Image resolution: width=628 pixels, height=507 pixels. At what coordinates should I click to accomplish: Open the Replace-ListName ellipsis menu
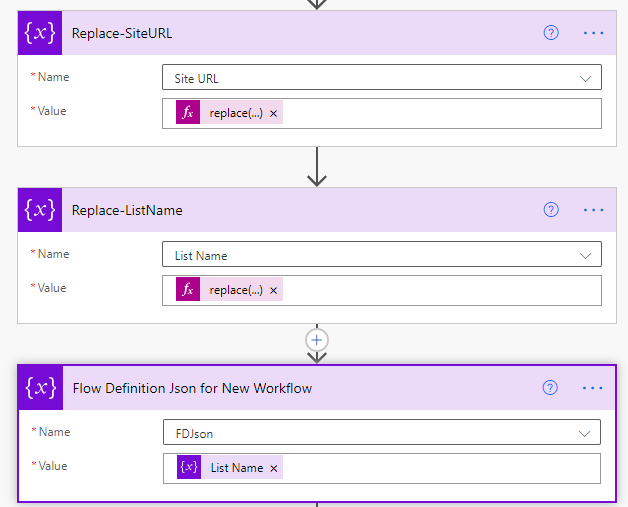tap(594, 210)
